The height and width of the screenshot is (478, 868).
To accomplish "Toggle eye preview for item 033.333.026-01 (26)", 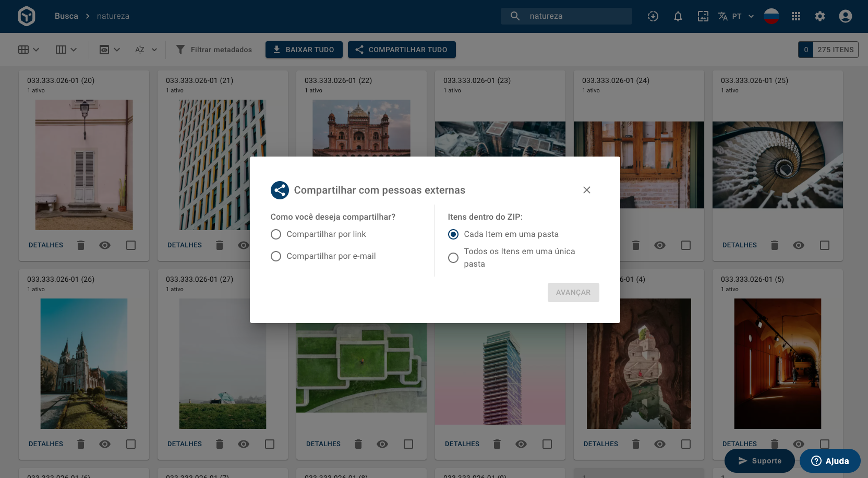I will point(105,444).
